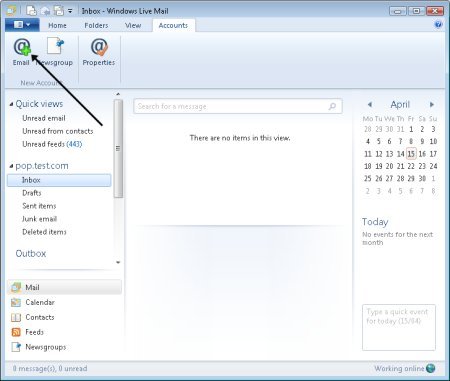Open Unread from contacts view
The width and height of the screenshot is (450, 381).
58,131
